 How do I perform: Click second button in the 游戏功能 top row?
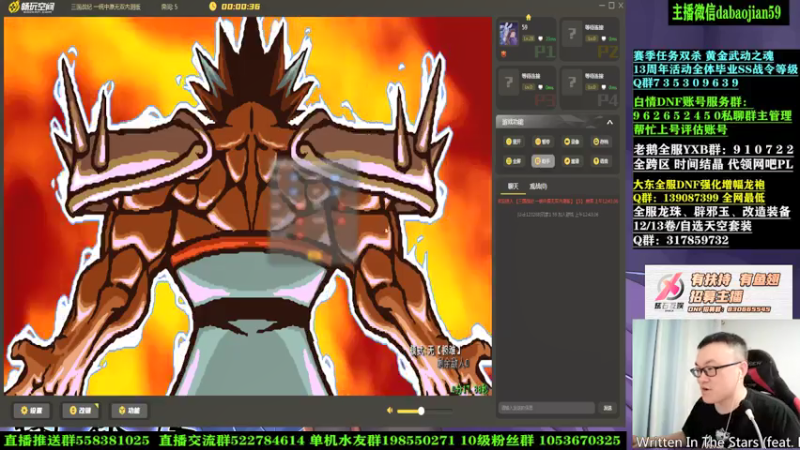[x=542, y=141]
